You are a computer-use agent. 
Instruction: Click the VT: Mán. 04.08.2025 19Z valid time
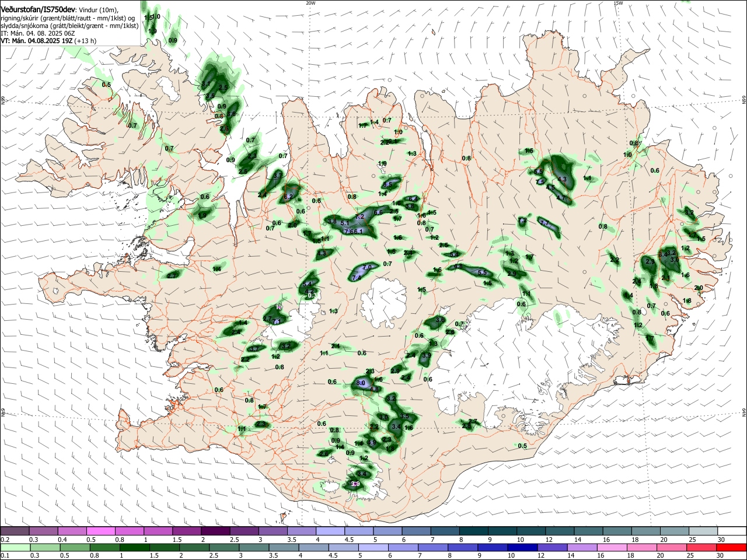36,41
